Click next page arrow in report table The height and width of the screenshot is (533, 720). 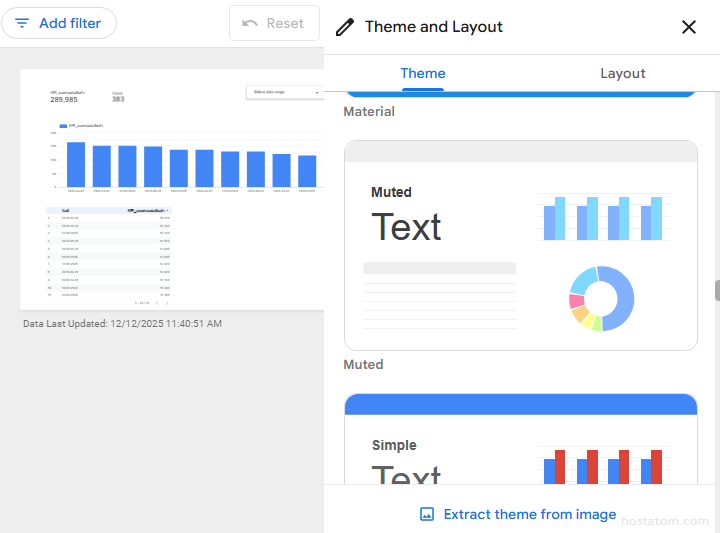[167, 302]
